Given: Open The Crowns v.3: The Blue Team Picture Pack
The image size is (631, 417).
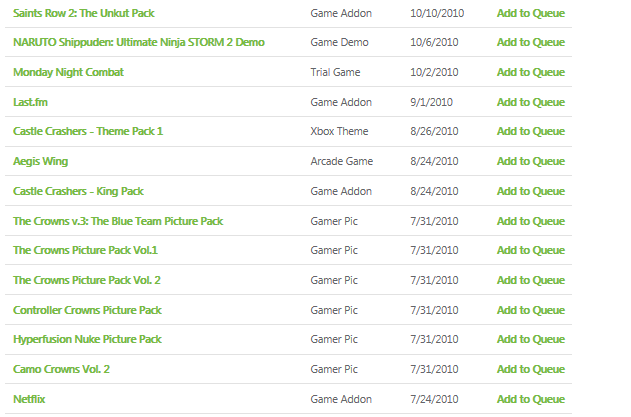Looking at the screenshot, I should point(118,221).
